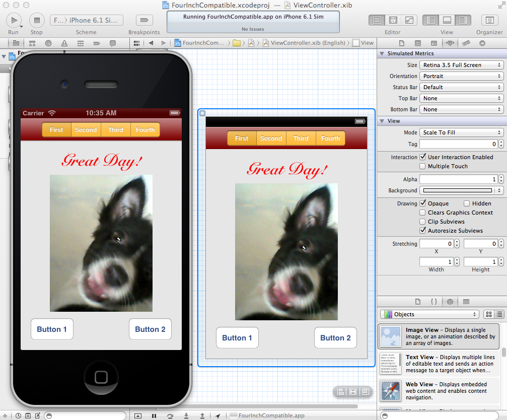Select Fourth segment in simulator
Viewport: 507px width, 420px height.
[145, 129]
